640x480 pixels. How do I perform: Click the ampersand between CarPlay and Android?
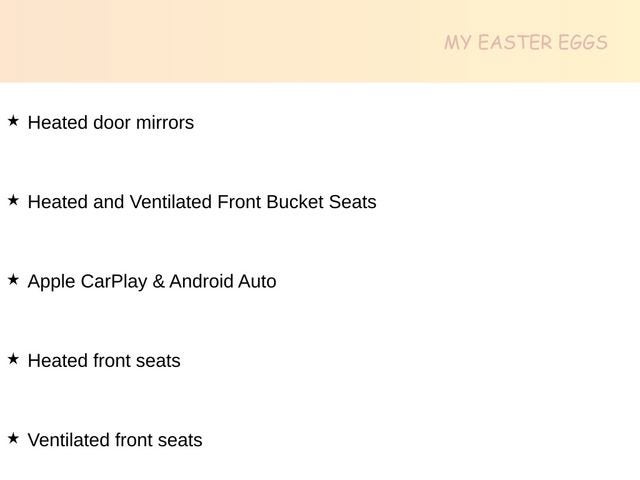pyautogui.click(x=158, y=282)
